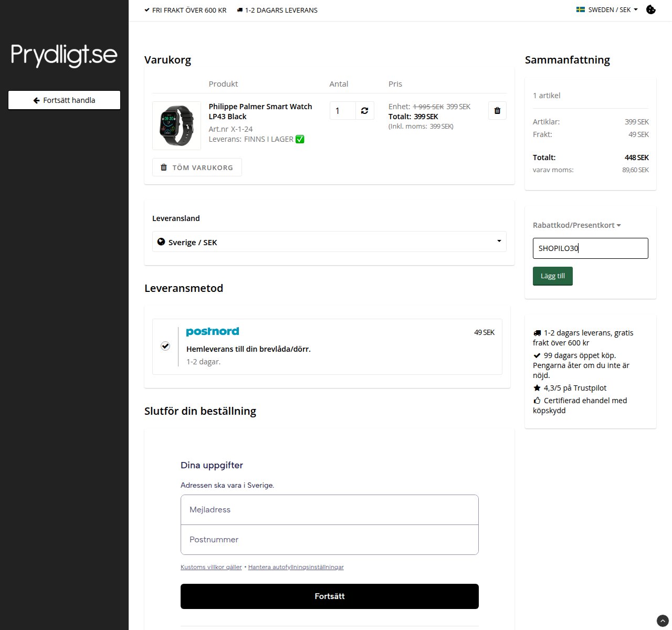Click the black Fortsätt button
Viewport: 672px width, 630px height.
330,596
